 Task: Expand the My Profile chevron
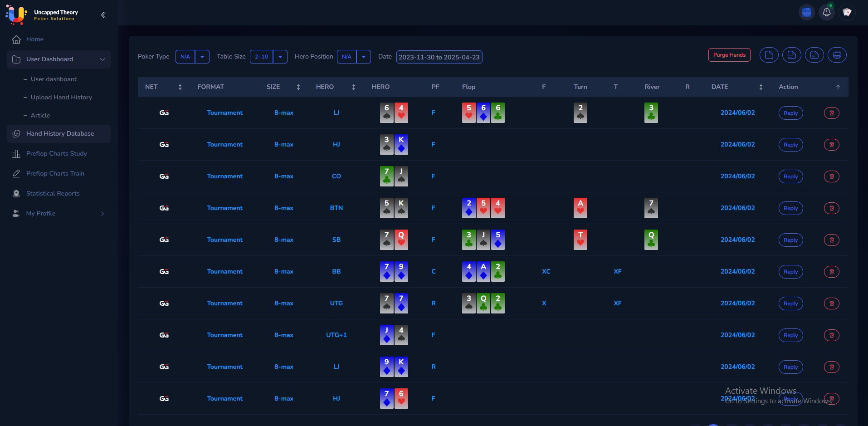[x=102, y=214]
